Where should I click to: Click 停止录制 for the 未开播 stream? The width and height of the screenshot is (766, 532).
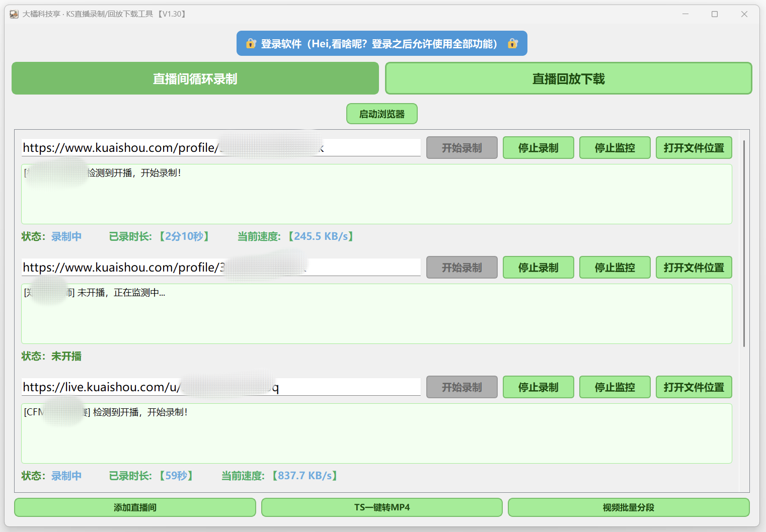pos(539,268)
